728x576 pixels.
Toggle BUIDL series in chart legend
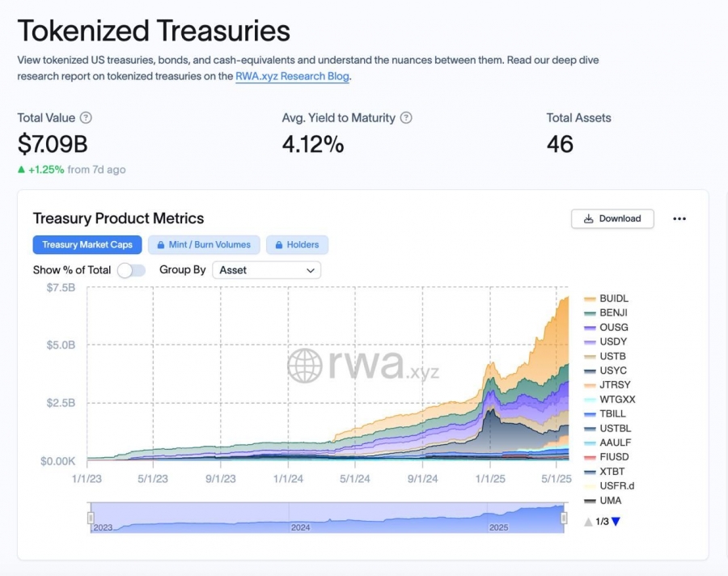tap(607, 299)
